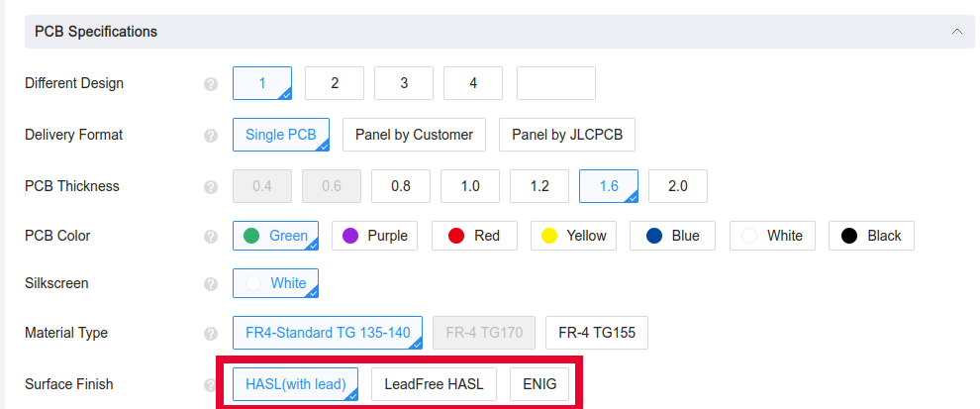Select 2.0 PCB thickness
This screenshot has height=409, width=980.
coord(678,186)
